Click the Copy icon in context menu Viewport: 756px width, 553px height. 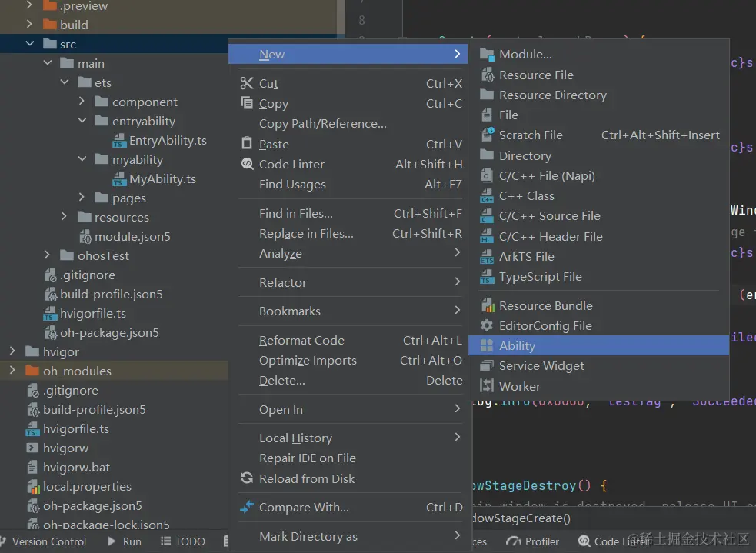[247, 103]
